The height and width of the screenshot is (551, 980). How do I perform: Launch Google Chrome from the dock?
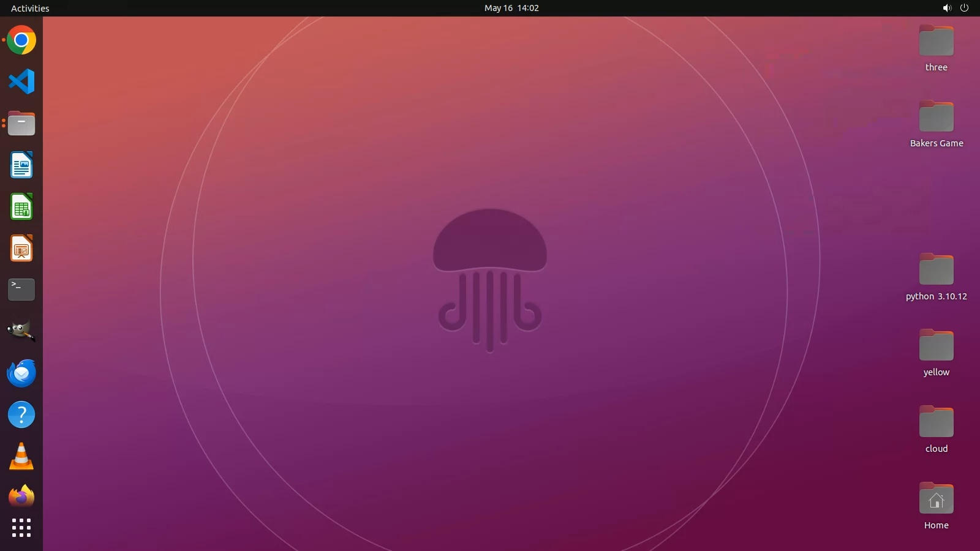(21, 40)
